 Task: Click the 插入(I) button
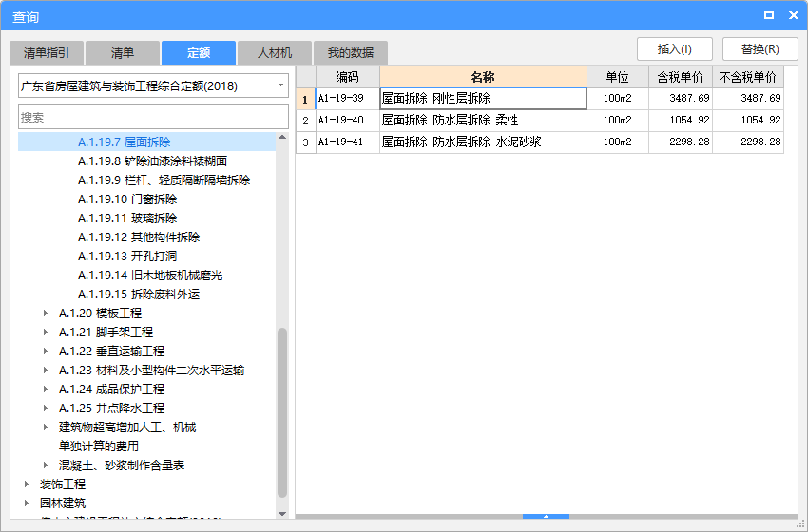tap(675, 49)
